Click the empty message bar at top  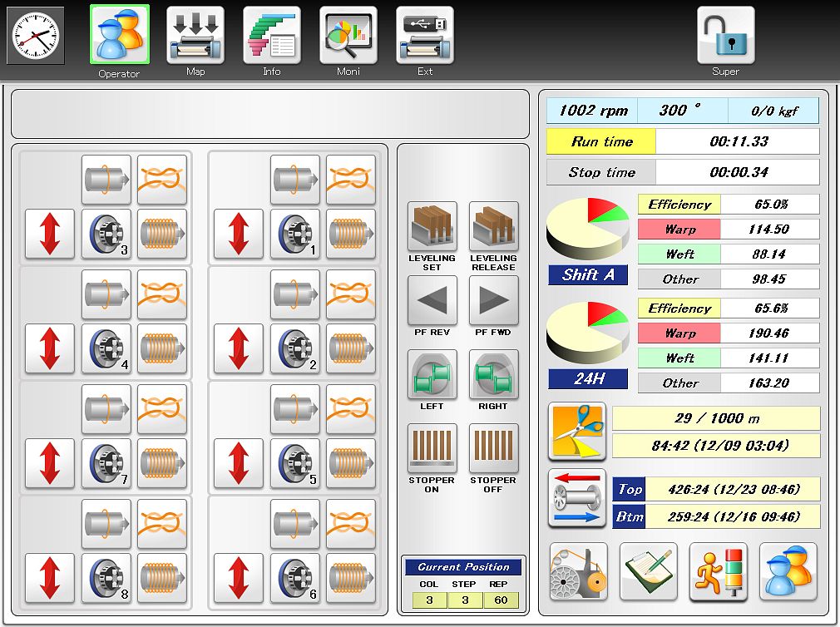coord(270,114)
